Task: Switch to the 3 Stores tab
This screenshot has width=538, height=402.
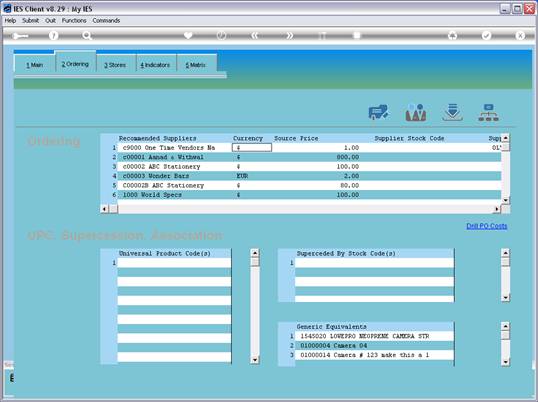Action: tap(115, 65)
